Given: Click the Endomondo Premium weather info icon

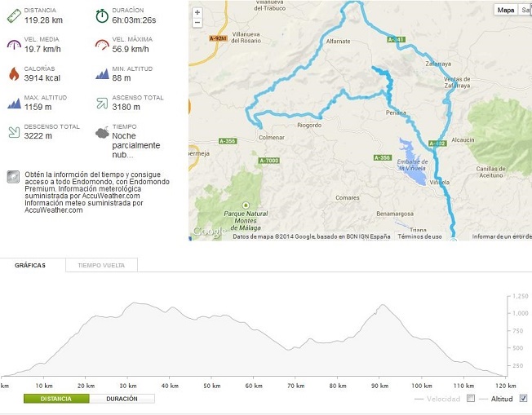Looking at the screenshot, I should (13, 177).
